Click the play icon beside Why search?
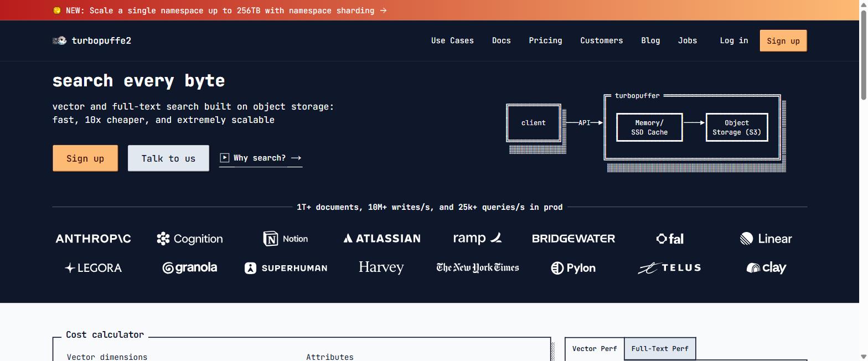The image size is (868, 361). click(224, 158)
